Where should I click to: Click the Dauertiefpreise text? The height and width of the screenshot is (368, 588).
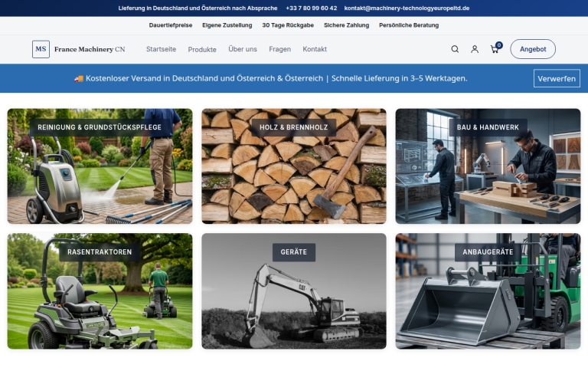click(x=171, y=25)
